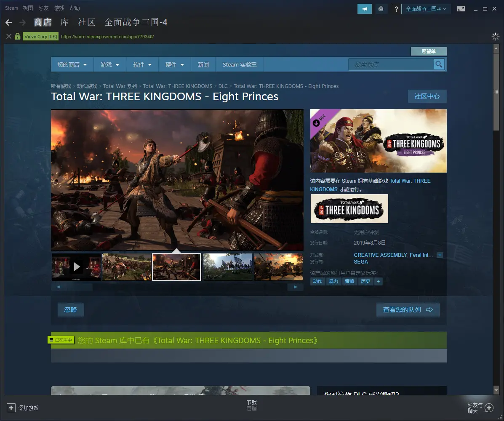Expand 软件 dropdown
Screen dimensions: 504x421
pyautogui.click(x=142, y=64)
